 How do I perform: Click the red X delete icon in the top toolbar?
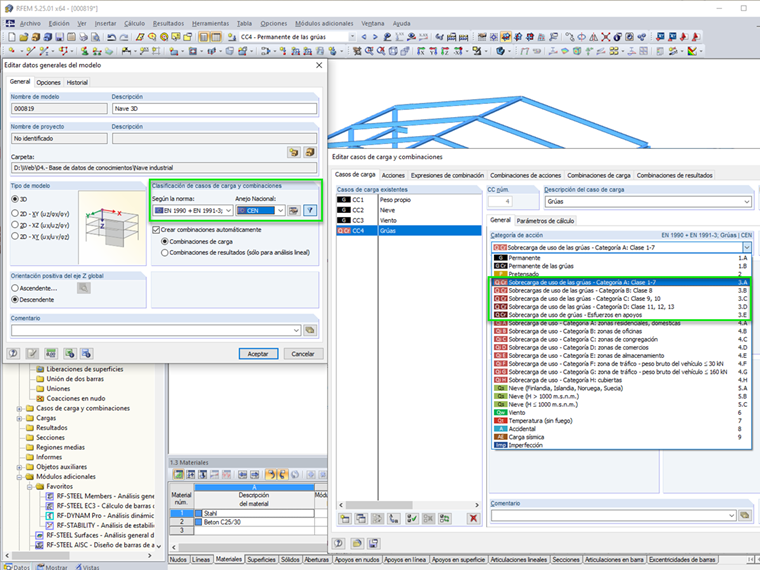tap(605, 37)
